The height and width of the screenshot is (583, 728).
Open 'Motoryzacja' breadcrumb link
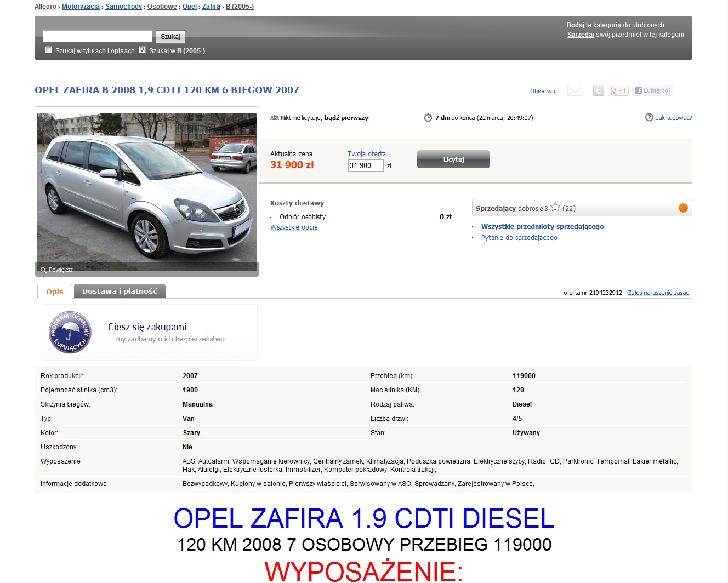tap(81, 7)
